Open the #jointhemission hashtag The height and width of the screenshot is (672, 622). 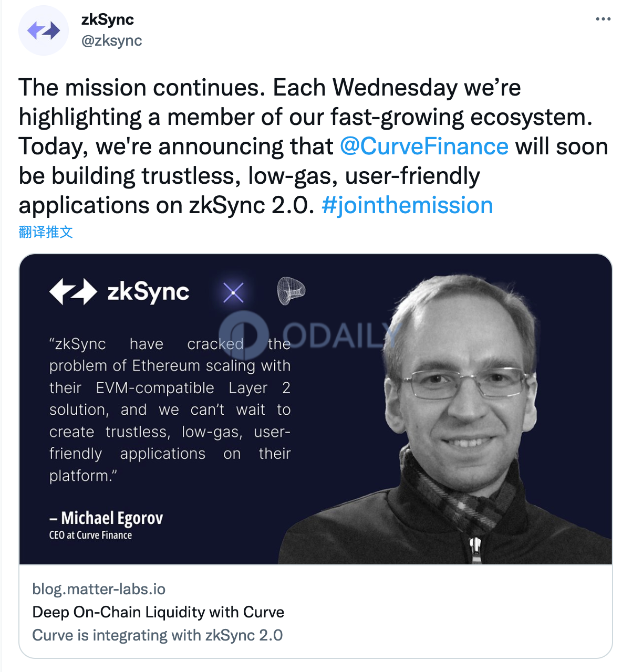pyautogui.click(x=407, y=205)
